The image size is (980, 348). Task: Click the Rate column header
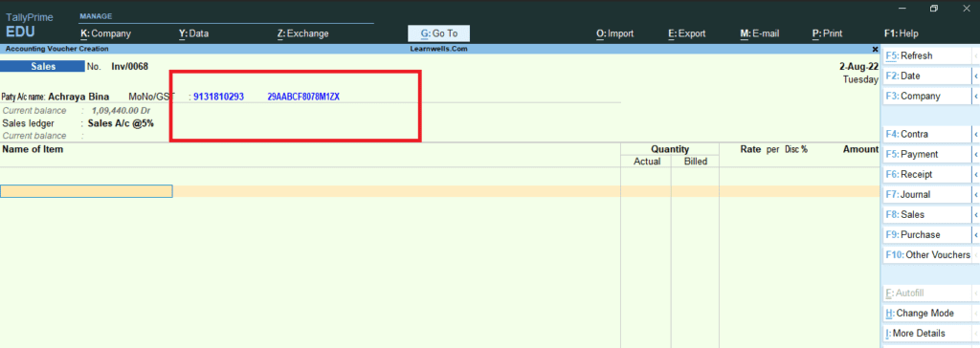[x=750, y=149]
